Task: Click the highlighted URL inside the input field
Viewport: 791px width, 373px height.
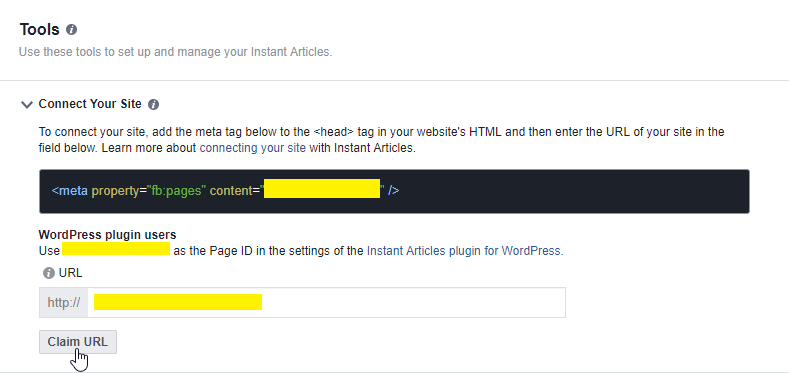Action: click(178, 302)
